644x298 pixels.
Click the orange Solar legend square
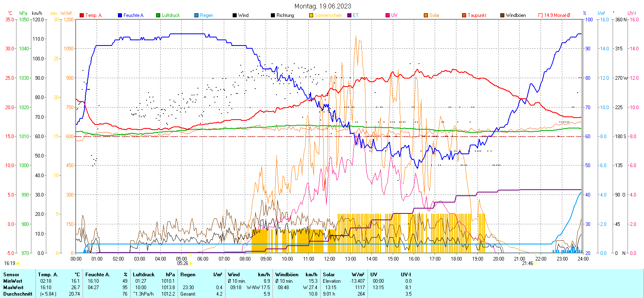click(426, 15)
